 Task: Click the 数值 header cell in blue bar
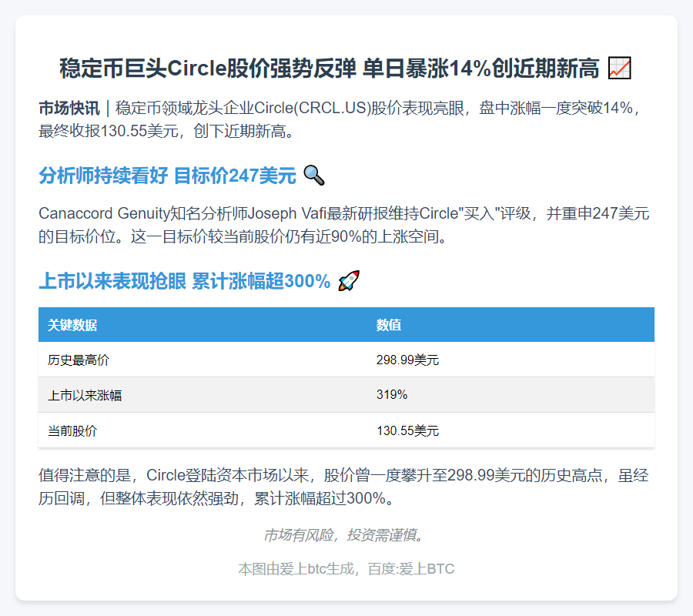[388, 325]
